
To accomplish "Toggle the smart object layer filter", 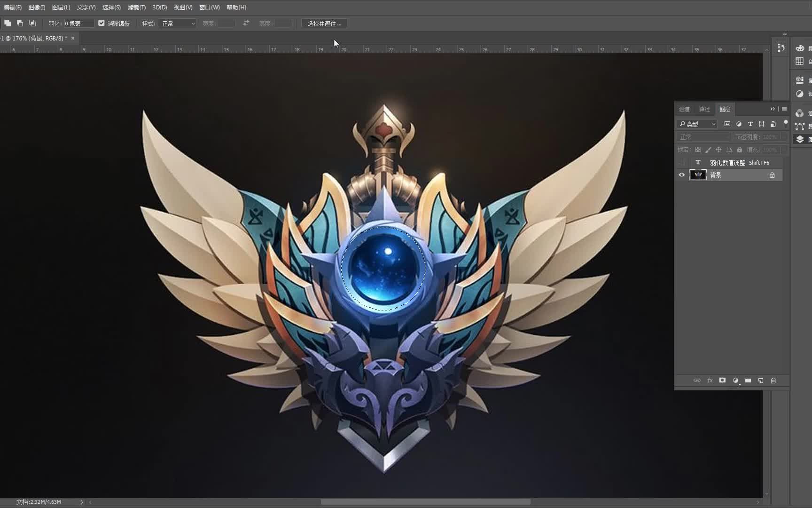I will [773, 124].
